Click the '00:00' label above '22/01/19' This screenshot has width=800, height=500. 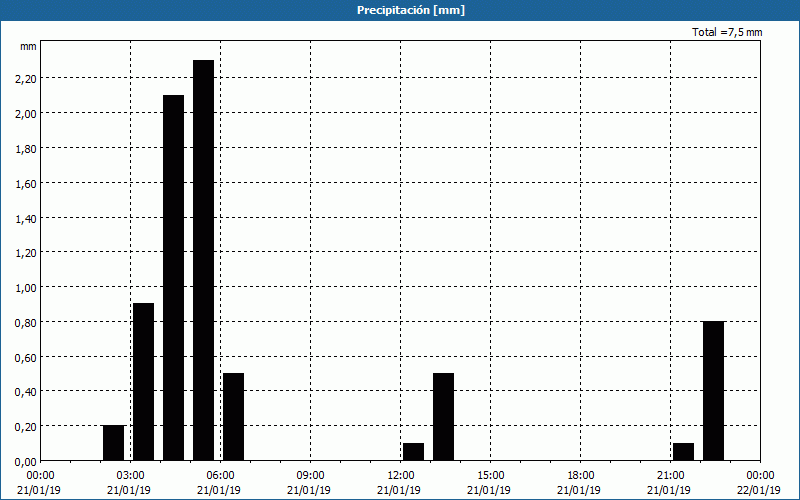tap(761, 476)
